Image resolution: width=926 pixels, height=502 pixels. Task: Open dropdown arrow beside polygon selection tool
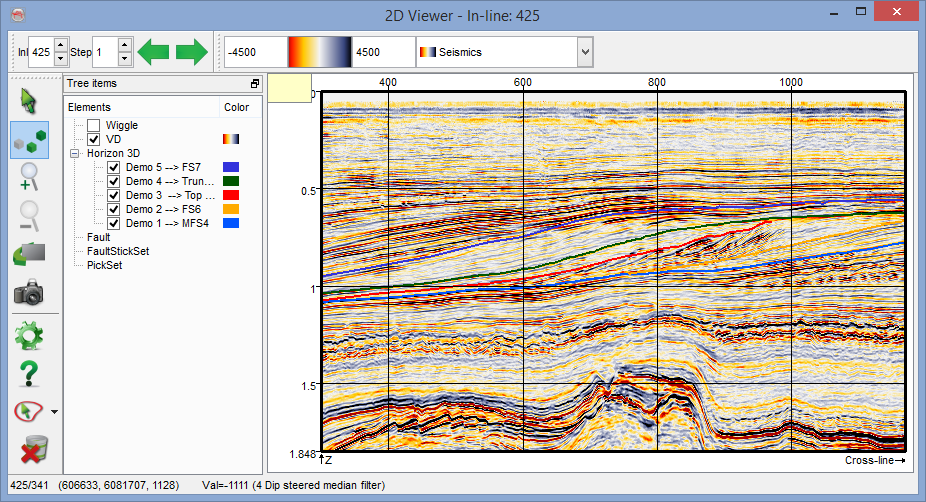click(53, 411)
